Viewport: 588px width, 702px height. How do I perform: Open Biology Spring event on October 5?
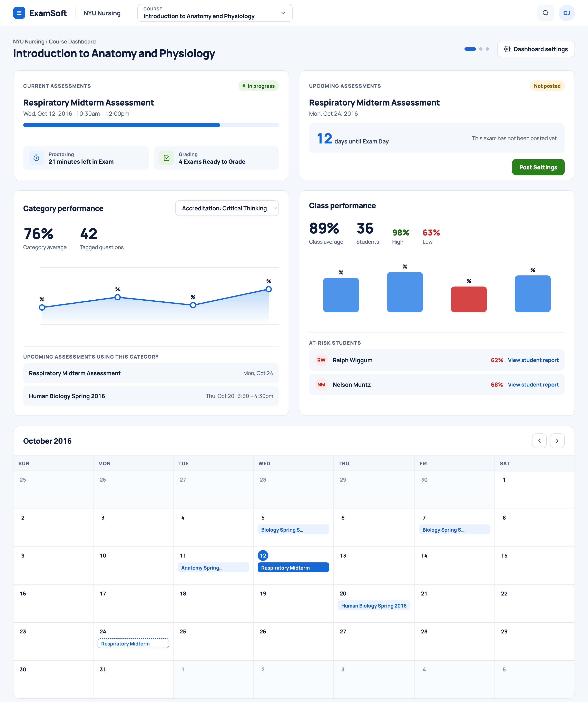(x=293, y=530)
